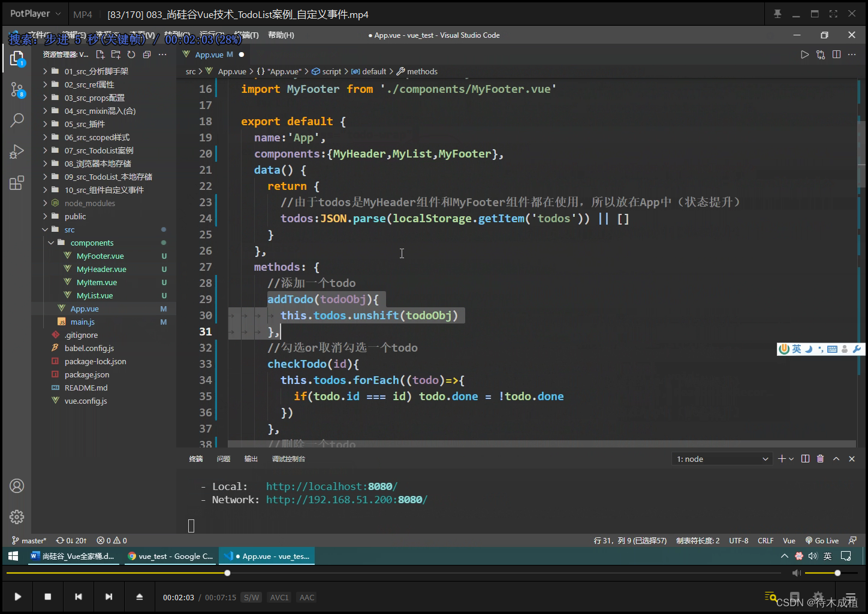Open the Extensions view
Screen dimensions: 868x614
pyautogui.click(x=17, y=183)
